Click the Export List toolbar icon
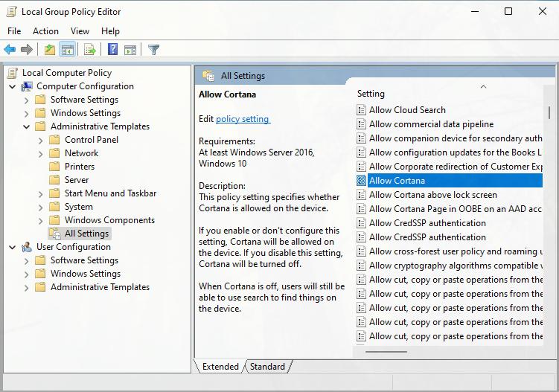 point(90,50)
